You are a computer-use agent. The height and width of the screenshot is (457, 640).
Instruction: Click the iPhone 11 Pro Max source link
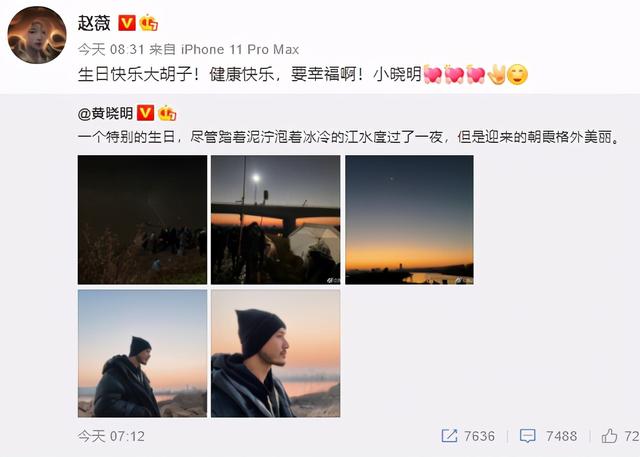point(240,50)
